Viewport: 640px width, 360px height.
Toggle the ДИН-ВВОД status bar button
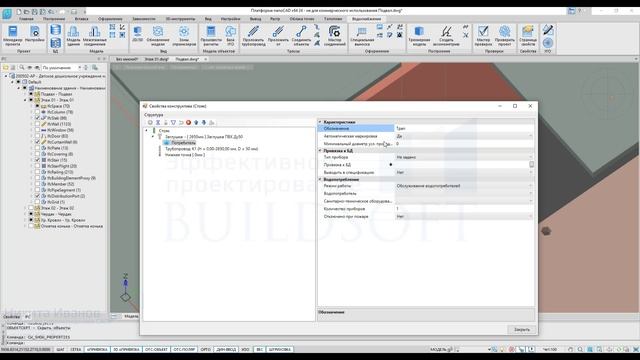226,349
